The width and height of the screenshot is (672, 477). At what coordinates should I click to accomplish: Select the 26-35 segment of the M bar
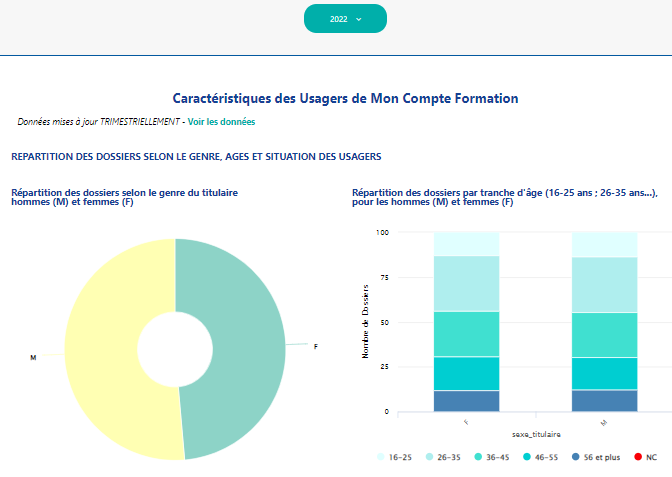tap(604, 284)
